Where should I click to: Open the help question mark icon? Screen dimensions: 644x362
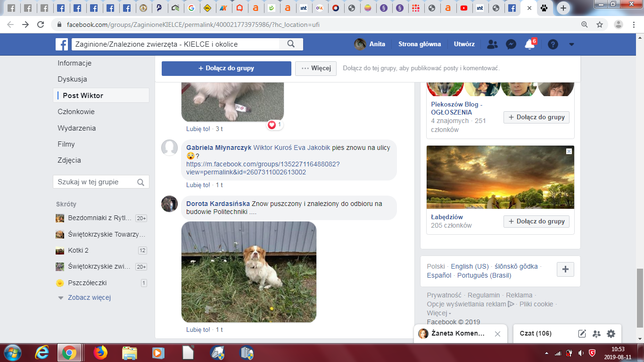553,44
